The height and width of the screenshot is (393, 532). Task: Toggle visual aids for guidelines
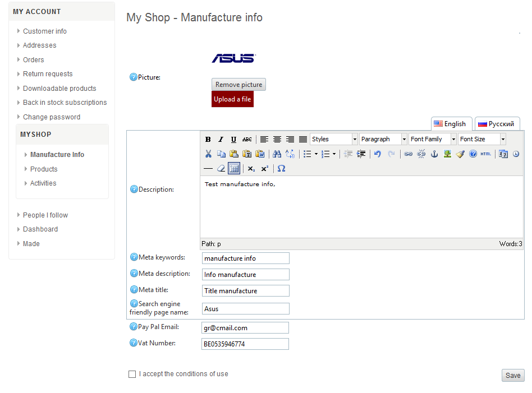pyautogui.click(x=234, y=169)
